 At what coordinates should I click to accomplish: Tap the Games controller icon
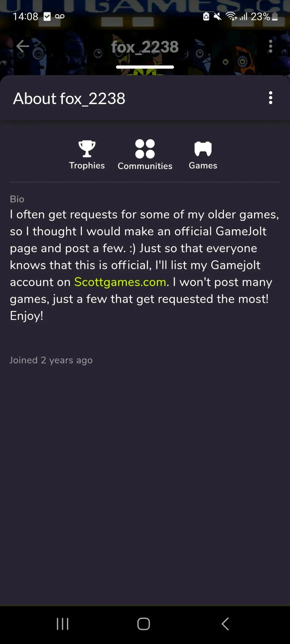(x=203, y=149)
